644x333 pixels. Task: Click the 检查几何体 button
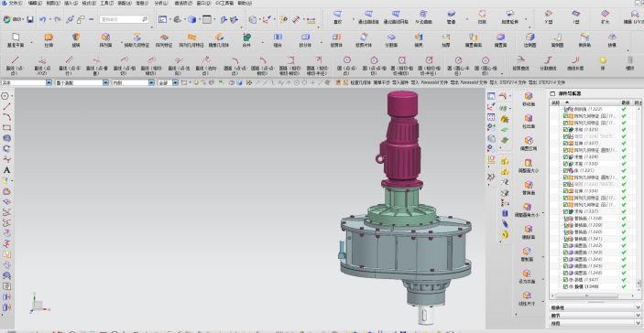pyautogui.click(x=360, y=83)
